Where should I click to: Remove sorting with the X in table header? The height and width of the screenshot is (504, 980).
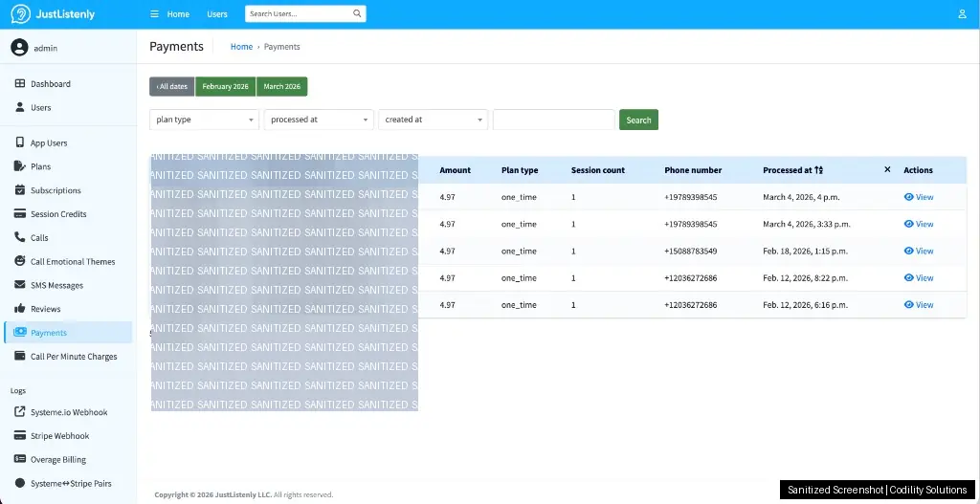(x=887, y=169)
